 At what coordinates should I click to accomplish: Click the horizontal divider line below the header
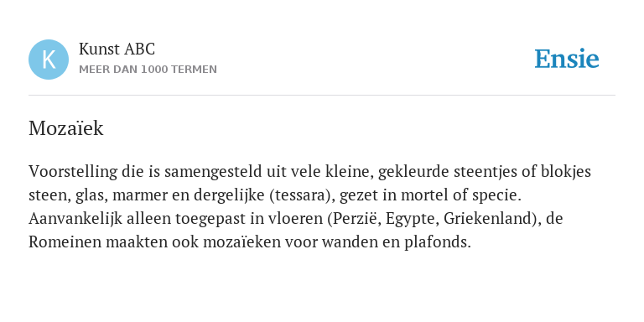click(322, 95)
